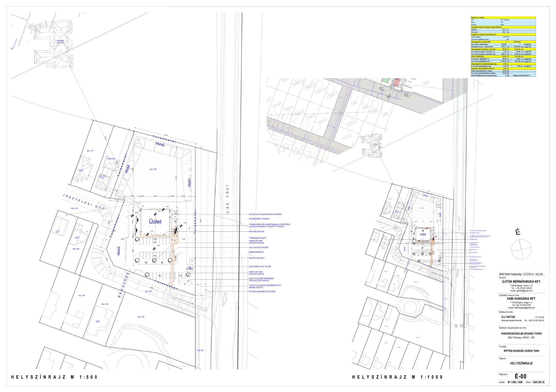The height and width of the screenshot is (392, 556).
Task: Click the TOTEMOSZLOP HELYE annotation label
Action: pyautogui.click(x=257, y=238)
